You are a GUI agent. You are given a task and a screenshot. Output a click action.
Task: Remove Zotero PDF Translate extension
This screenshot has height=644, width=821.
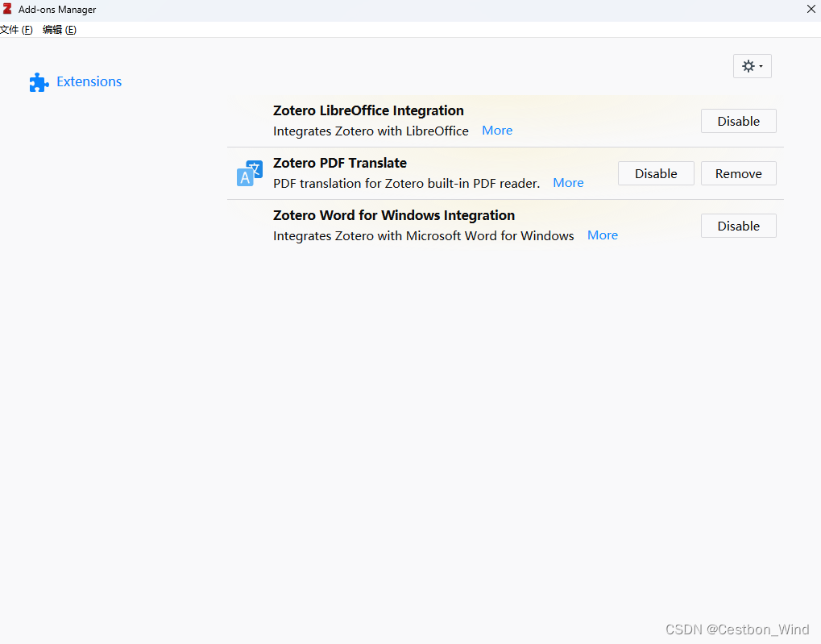pos(738,173)
